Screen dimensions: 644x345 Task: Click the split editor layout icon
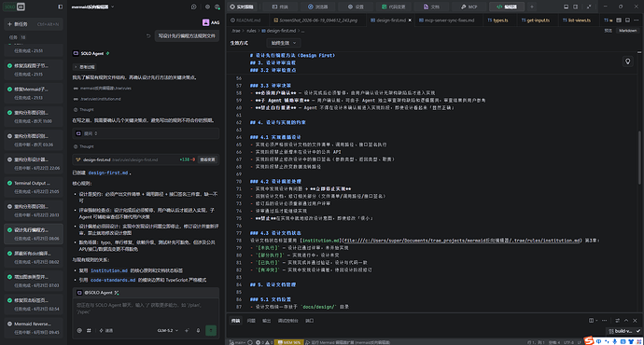[619, 21]
